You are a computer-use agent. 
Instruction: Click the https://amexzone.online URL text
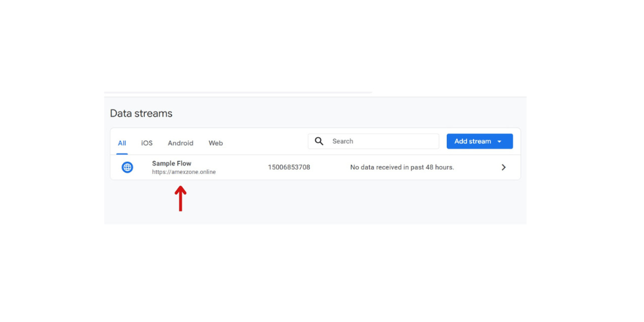(x=184, y=172)
